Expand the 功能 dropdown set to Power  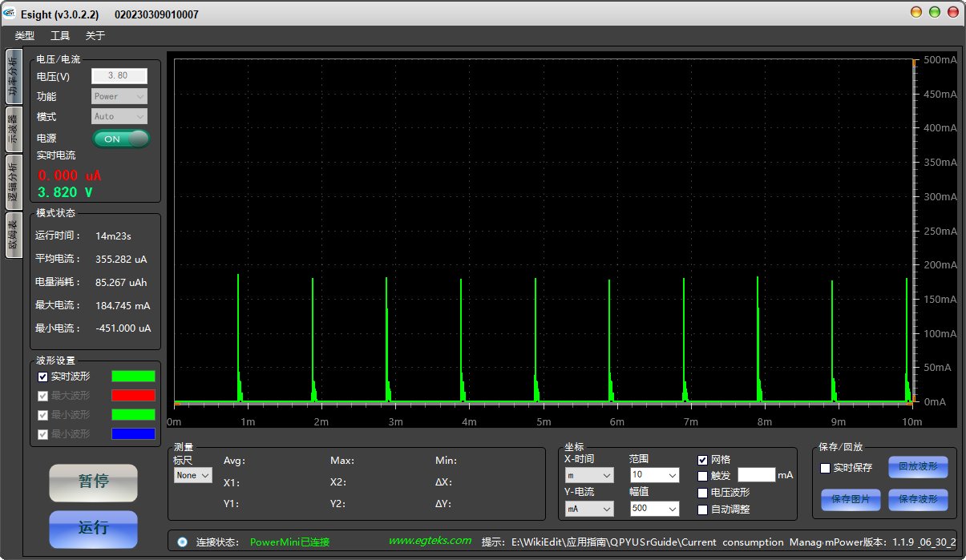coord(119,96)
